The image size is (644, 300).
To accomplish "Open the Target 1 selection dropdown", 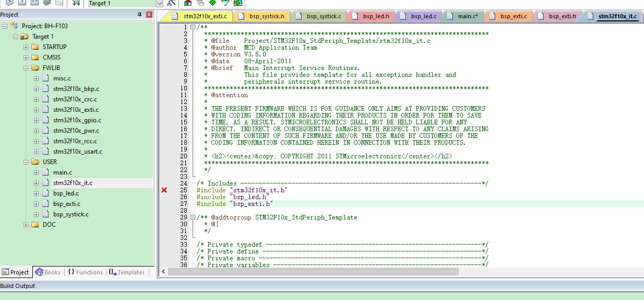I will [x=160, y=3].
